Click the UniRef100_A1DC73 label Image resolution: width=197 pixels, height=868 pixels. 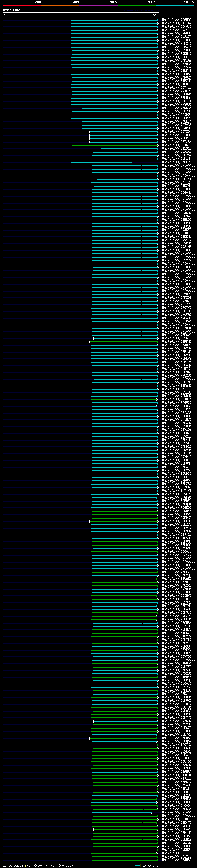(x=177, y=728)
